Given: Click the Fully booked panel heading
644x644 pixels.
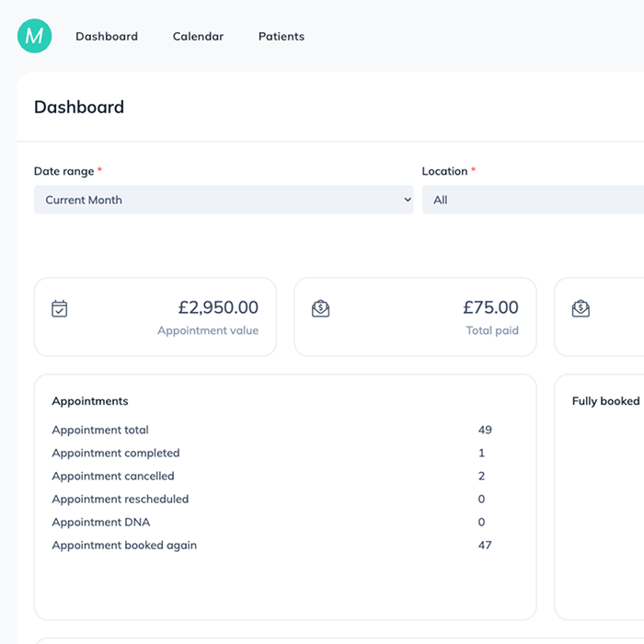Looking at the screenshot, I should pos(605,401).
